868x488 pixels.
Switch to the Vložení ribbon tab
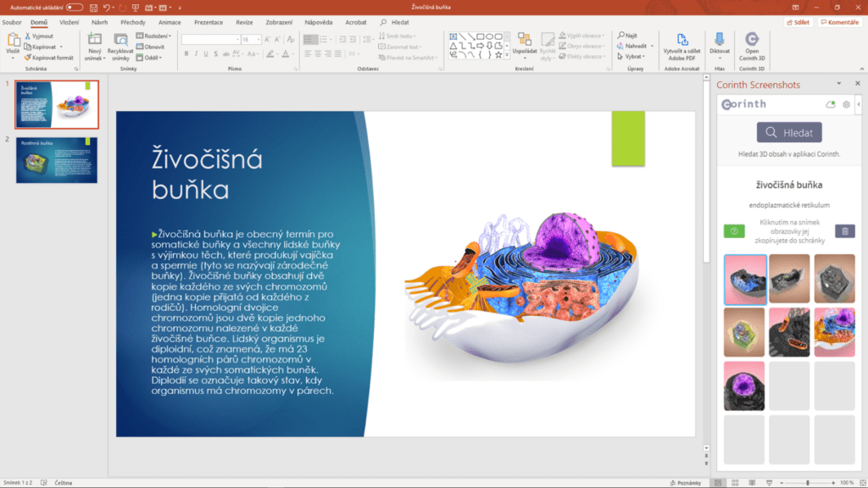tap(70, 22)
